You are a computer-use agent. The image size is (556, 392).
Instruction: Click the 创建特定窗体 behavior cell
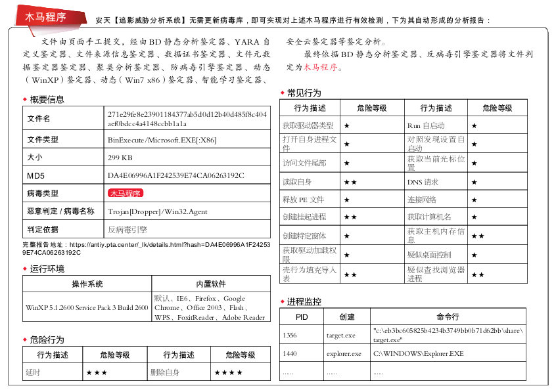310,236
